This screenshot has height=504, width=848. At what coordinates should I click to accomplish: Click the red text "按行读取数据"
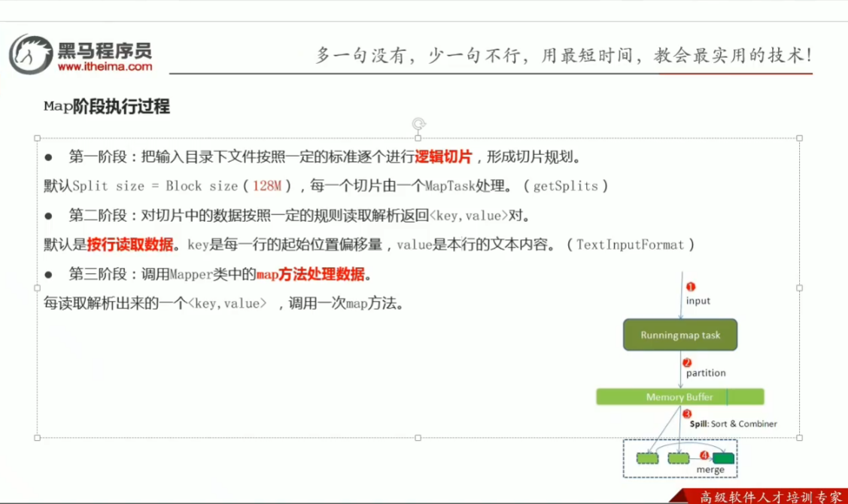[x=129, y=244]
